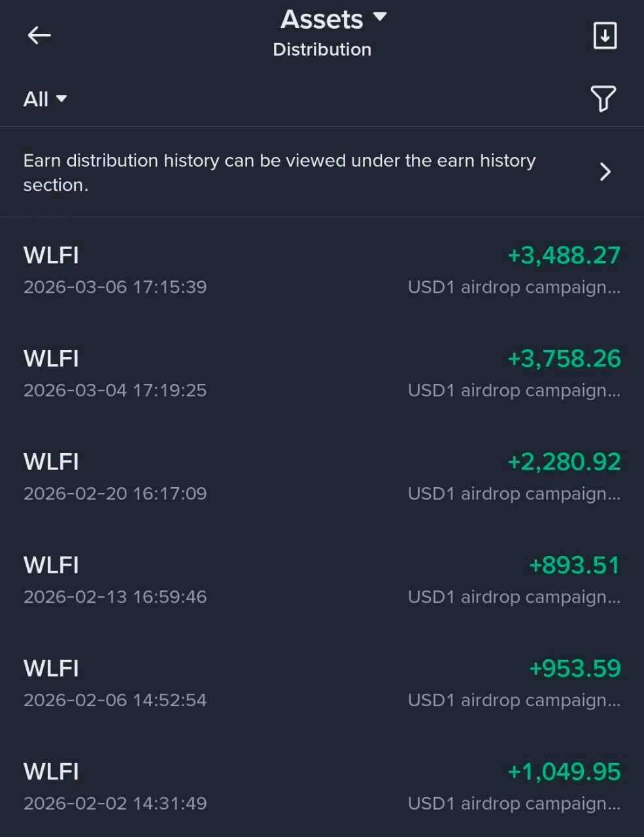Download the distribution history export
The image size is (644, 837).
(x=605, y=35)
